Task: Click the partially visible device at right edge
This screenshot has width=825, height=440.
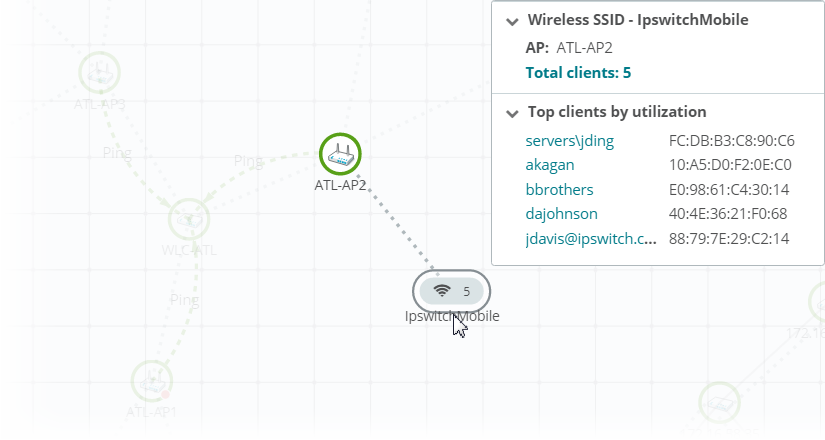Action: coord(815,300)
